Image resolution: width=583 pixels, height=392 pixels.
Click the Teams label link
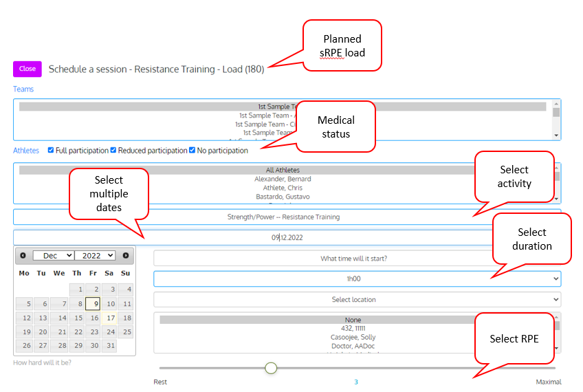[23, 89]
